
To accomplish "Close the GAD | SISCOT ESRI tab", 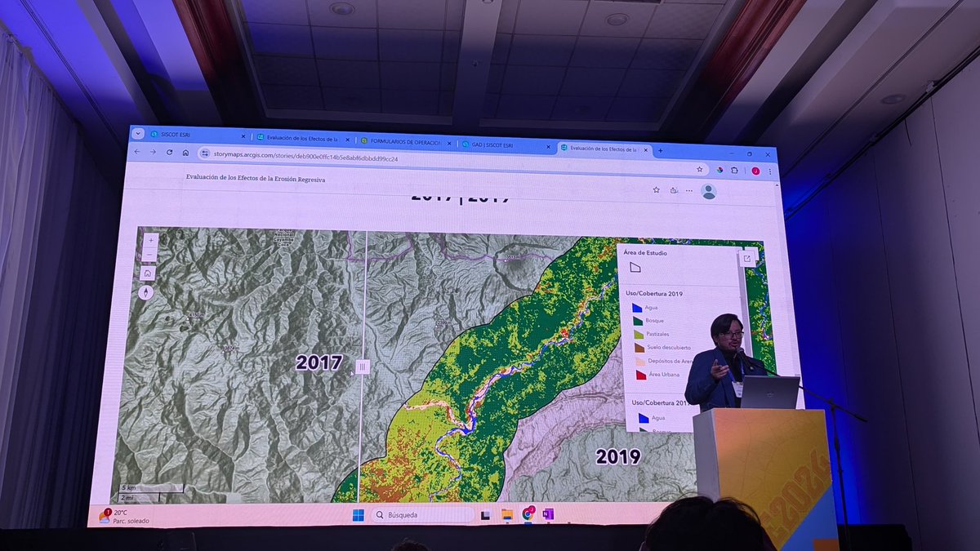I will [549, 146].
